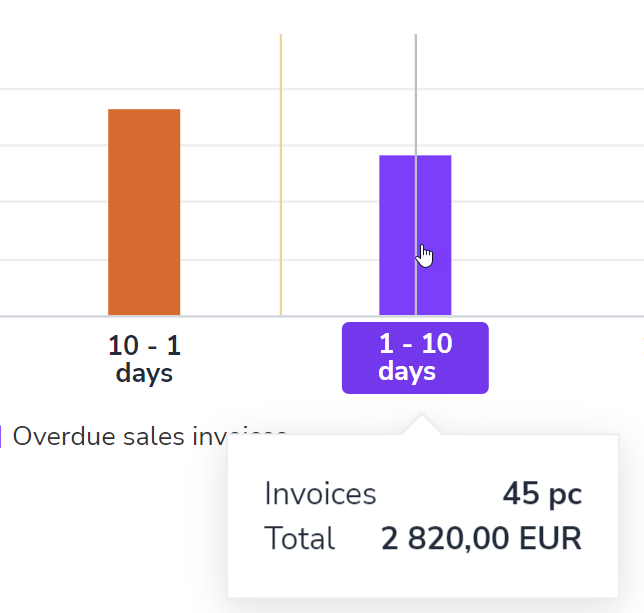
Task: Click the tooltip's upward pointer arrow
Action: pos(421,425)
